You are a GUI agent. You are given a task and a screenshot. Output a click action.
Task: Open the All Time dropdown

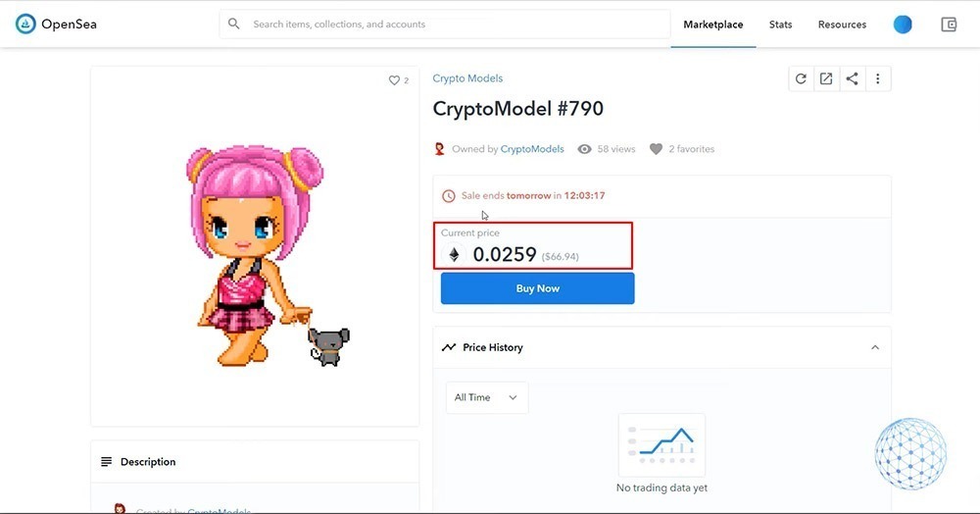tap(486, 397)
